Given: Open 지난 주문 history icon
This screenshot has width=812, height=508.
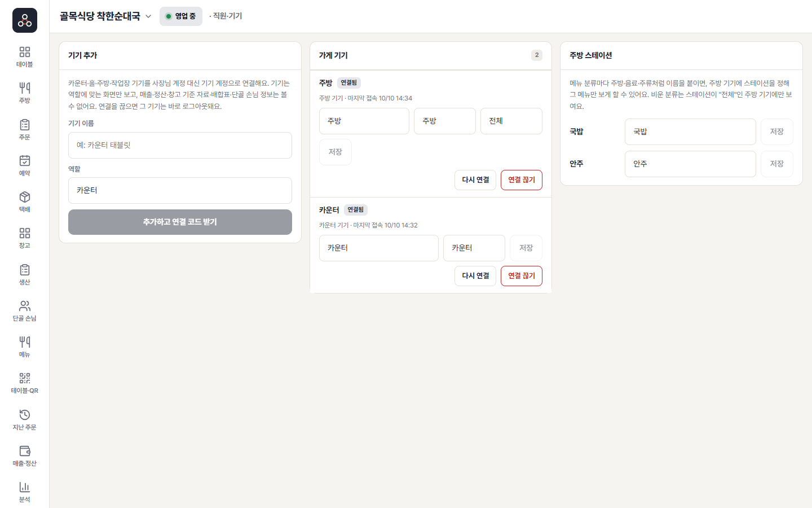Looking at the screenshot, I should pos(25,420).
